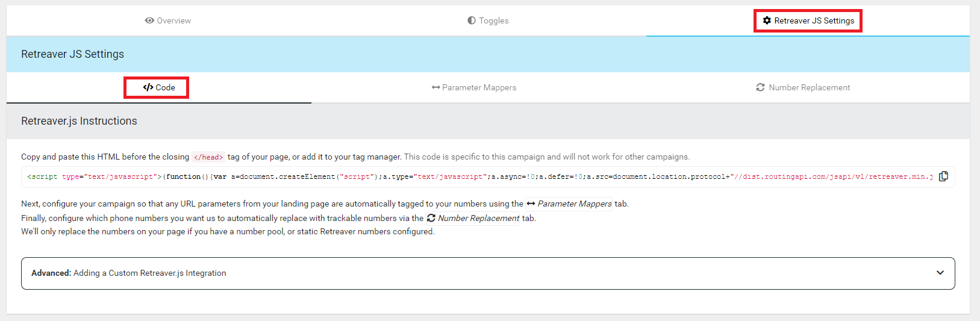Click inside the script code snippet field
980x321 pixels.
click(x=480, y=176)
